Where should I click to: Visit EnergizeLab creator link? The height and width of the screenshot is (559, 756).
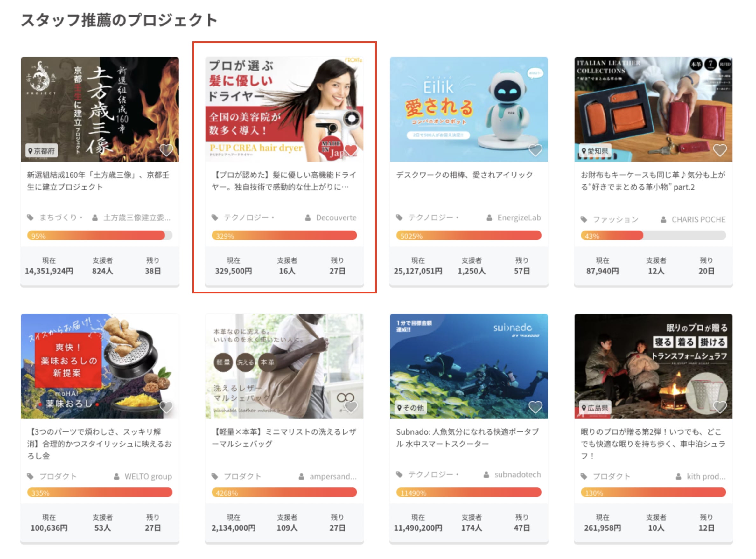[519, 217]
